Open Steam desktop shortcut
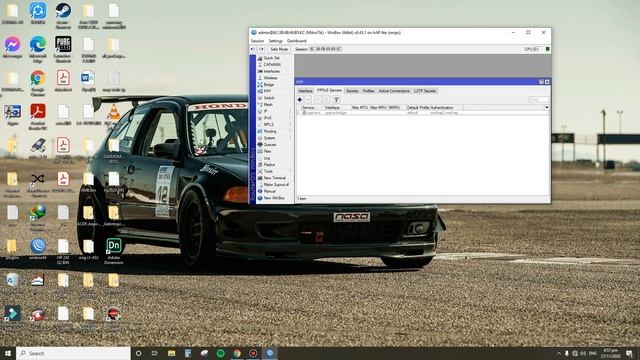This screenshot has height=360, width=640. point(63,16)
